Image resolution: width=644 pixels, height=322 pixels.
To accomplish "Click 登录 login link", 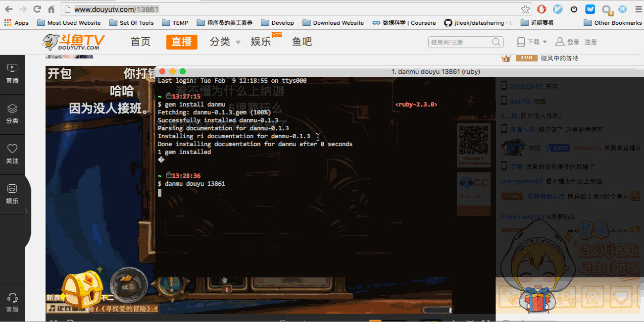I will pyautogui.click(x=573, y=42).
